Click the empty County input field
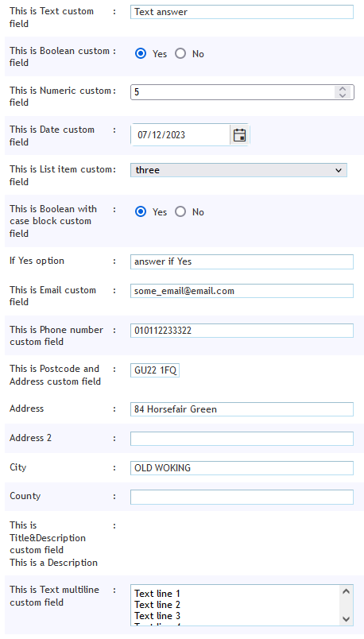 242,498
